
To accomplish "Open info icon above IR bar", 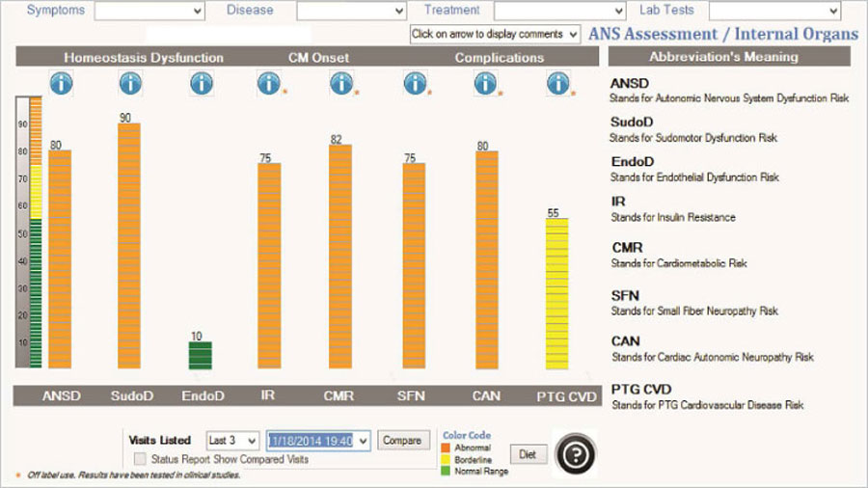I will click(269, 84).
